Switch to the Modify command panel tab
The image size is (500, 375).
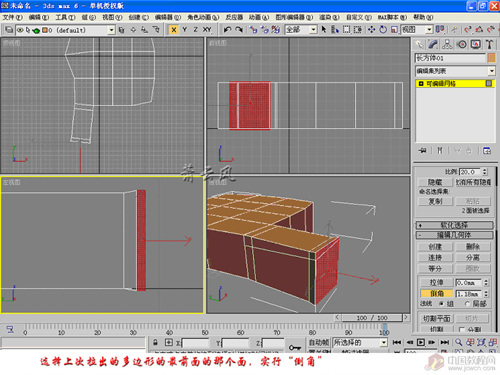click(x=433, y=44)
